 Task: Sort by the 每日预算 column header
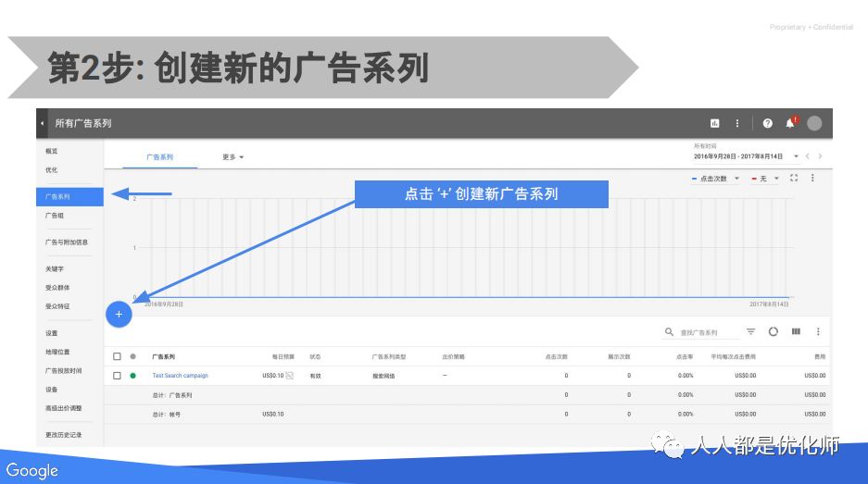pos(283,357)
